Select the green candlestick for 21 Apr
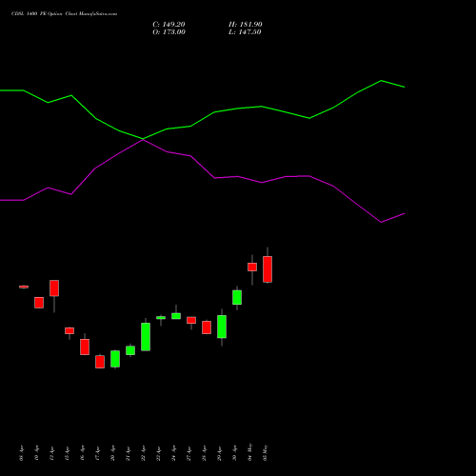This screenshot has width=476, height=476. tap(130, 350)
